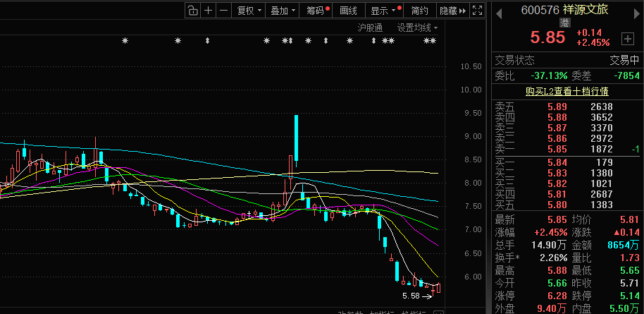Click the 港 badge under stock name

564,23
